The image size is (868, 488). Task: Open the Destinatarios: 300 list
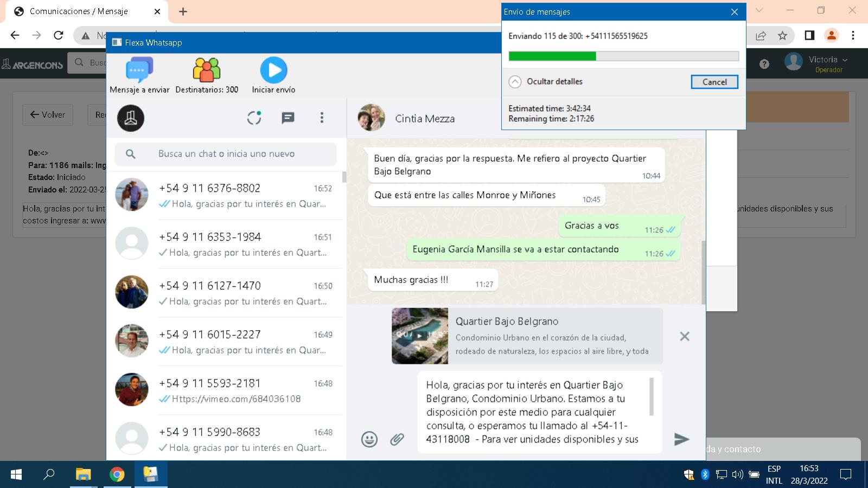pos(207,75)
